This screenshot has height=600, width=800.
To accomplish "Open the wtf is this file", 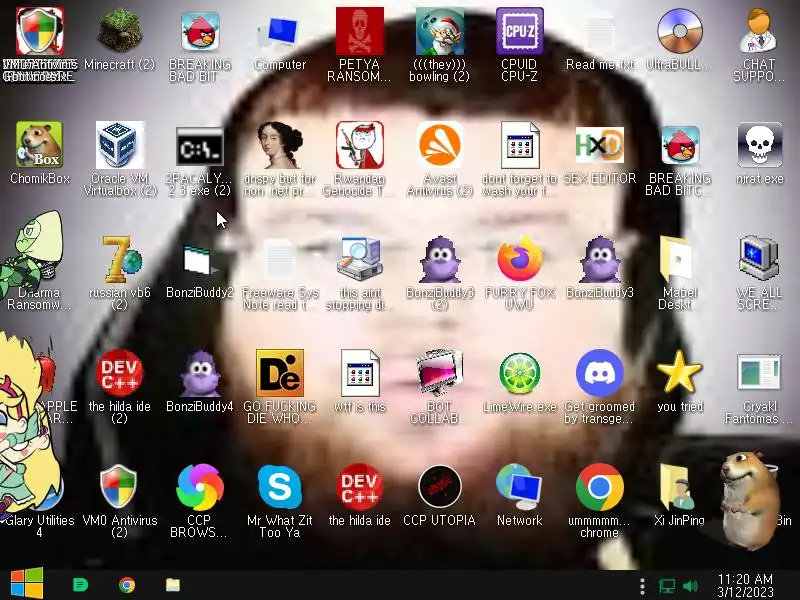I will pos(360,373).
